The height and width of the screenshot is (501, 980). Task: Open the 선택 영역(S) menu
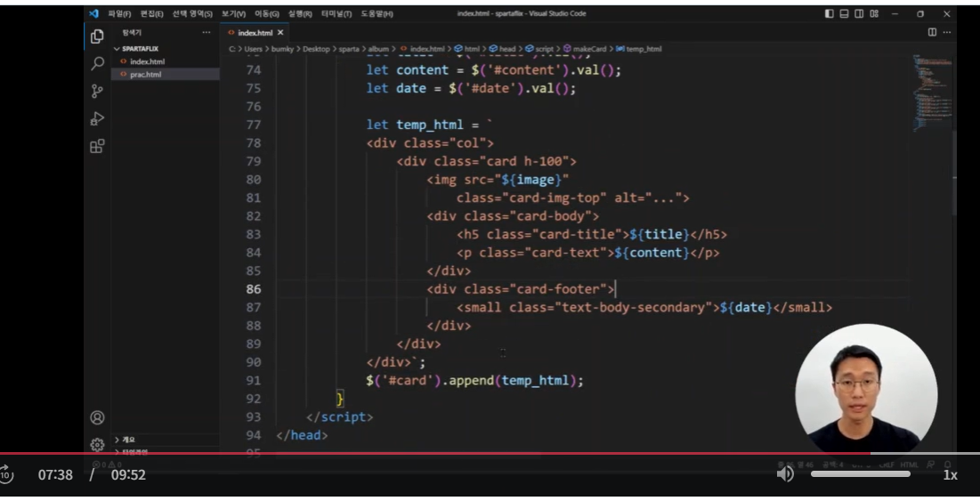[192, 13]
